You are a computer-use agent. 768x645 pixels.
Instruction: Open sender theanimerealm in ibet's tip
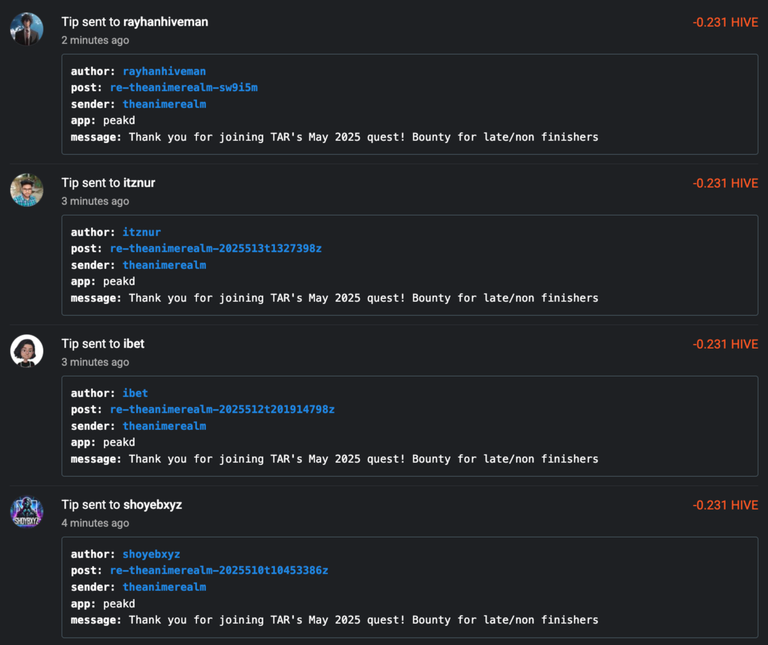164,426
